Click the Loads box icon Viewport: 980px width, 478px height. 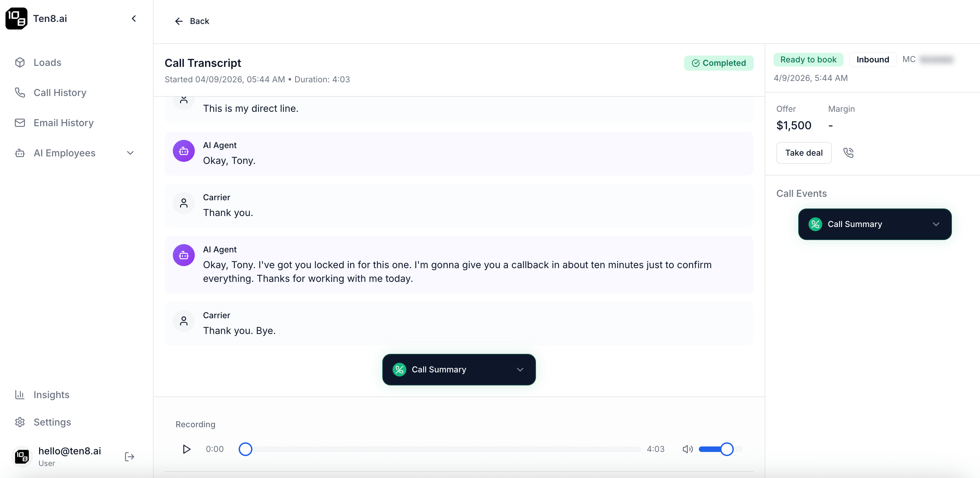pos(20,62)
